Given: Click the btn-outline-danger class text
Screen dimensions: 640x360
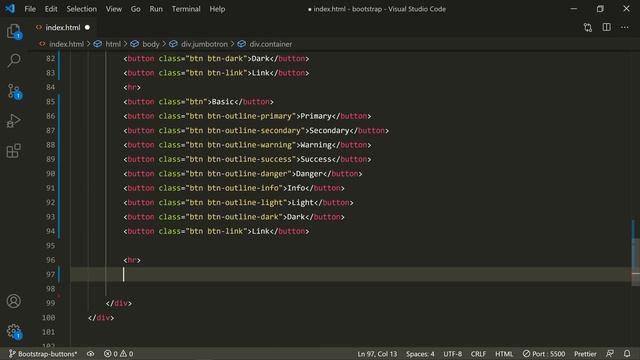Looking at the screenshot, I should (248, 173).
